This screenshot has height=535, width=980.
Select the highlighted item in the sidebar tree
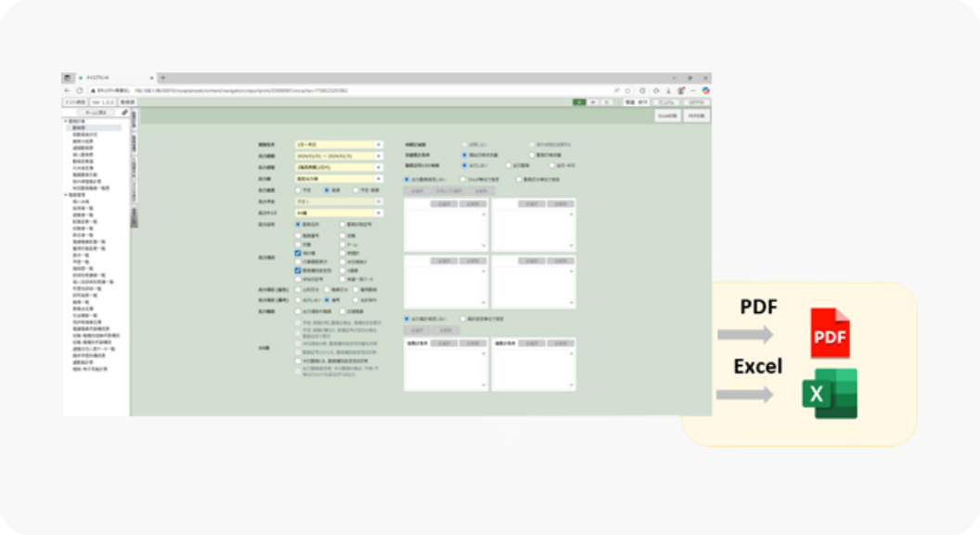(x=96, y=127)
